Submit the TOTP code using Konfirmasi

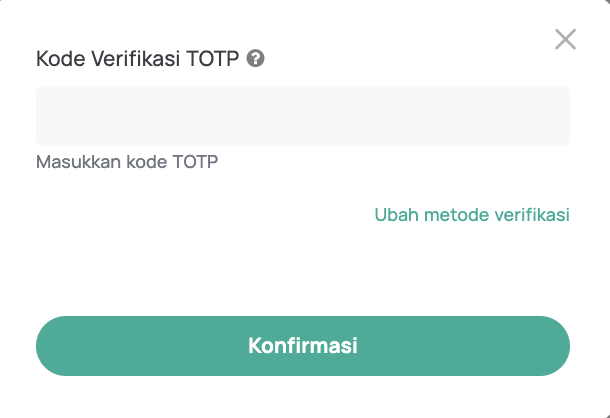303,346
